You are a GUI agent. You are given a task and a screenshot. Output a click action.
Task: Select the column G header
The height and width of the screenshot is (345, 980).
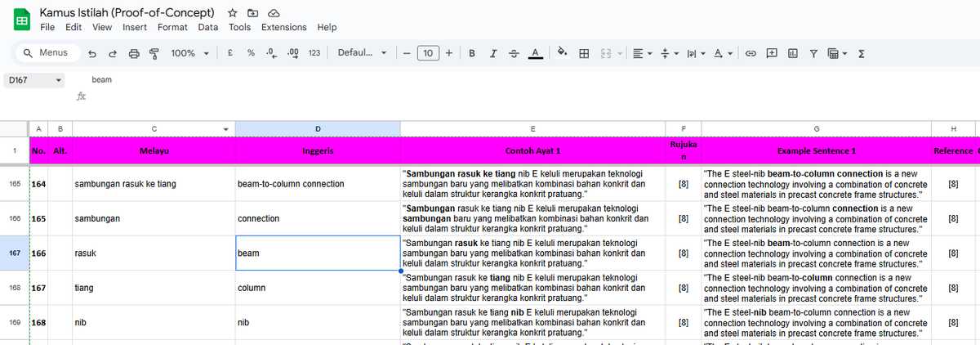[x=816, y=129]
